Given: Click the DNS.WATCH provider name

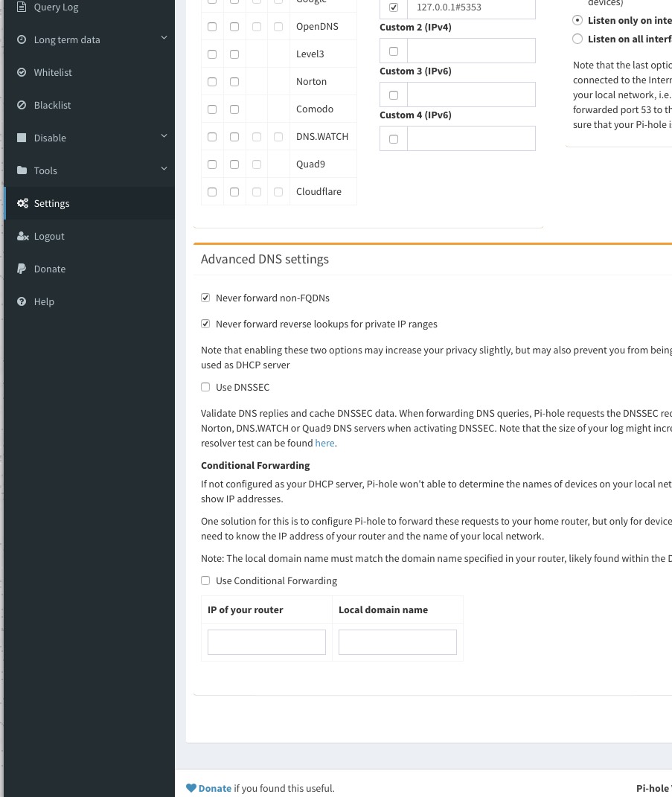Looking at the screenshot, I should coord(321,136).
